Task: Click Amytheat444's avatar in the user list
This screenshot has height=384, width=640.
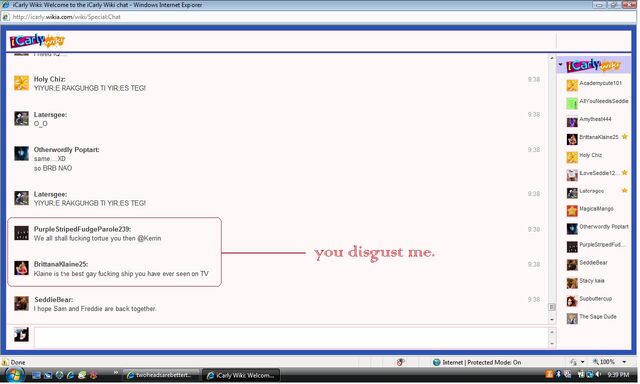Action: click(572, 121)
